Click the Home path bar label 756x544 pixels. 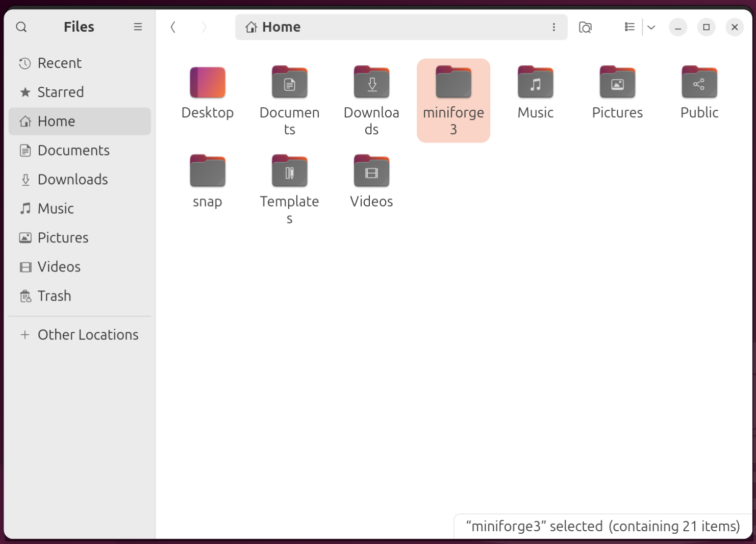coord(281,27)
